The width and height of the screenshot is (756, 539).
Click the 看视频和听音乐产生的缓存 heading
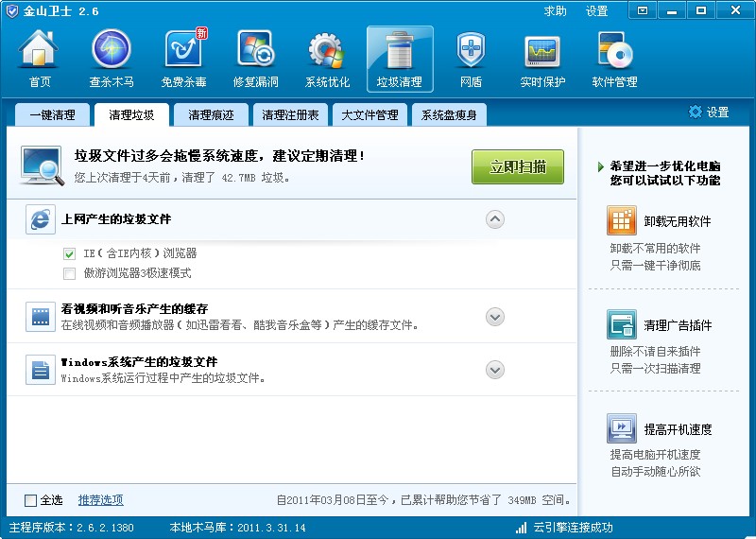point(134,309)
